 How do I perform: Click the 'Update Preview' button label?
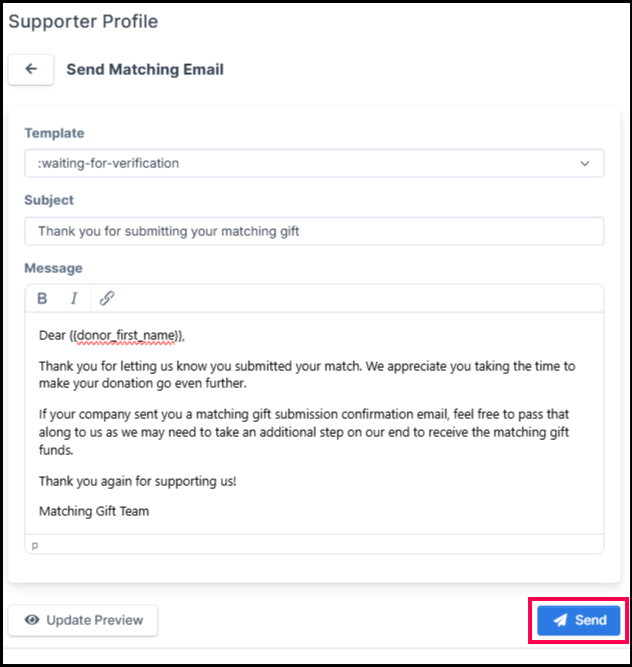point(95,620)
